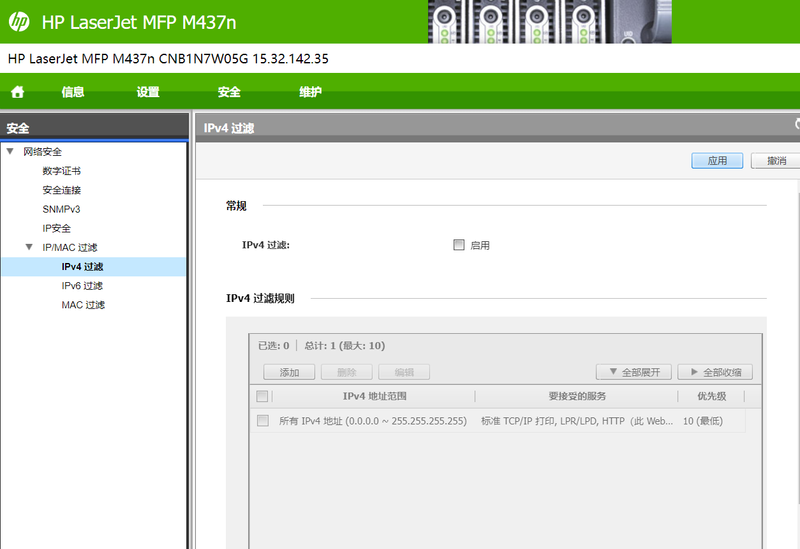
Task: Open the 设置 tab
Action: [148, 92]
